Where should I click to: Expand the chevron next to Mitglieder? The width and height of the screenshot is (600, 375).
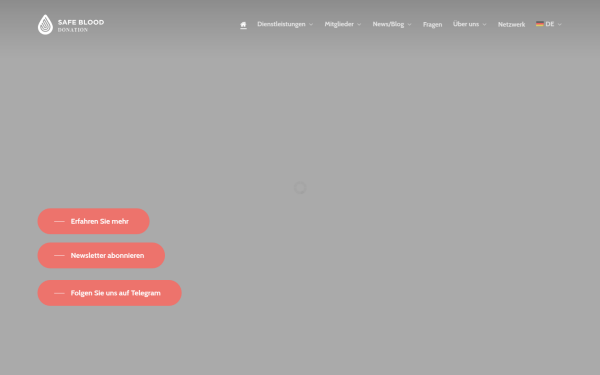click(x=359, y=24)
